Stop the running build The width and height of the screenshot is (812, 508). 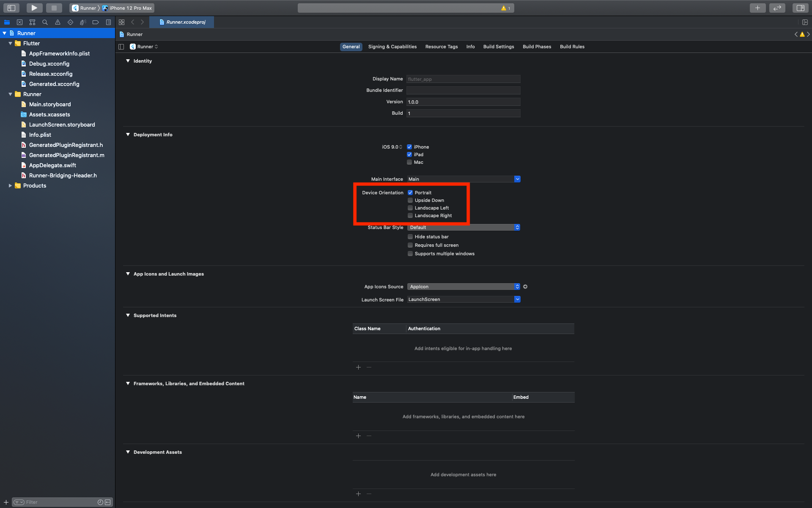[54, 8]
